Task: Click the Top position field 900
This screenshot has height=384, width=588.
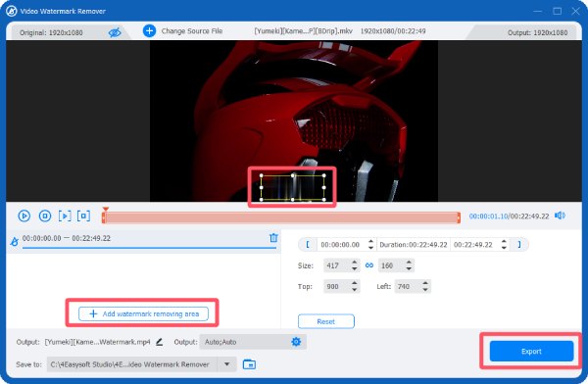Action: pyautogui.click(x=337, y=286)
